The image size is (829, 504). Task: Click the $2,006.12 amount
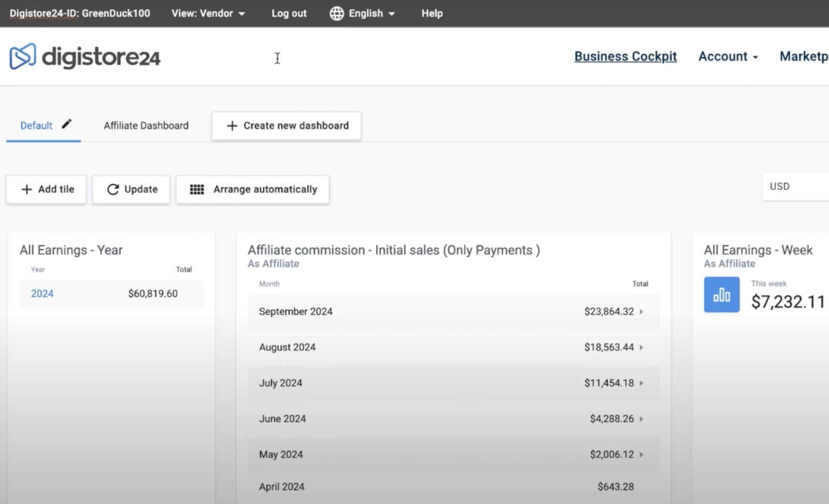pyautogui.click(x=612, y=455)
